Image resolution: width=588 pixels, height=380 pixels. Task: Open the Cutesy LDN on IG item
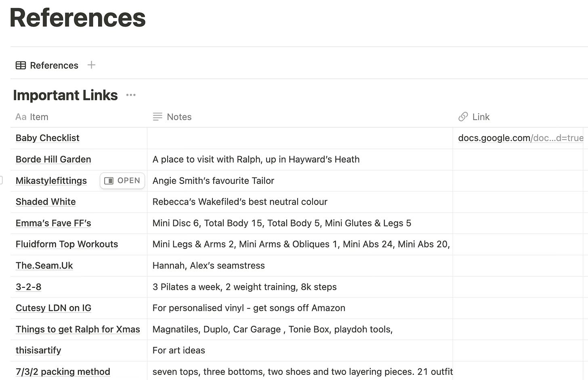click(x=53, y=308)
